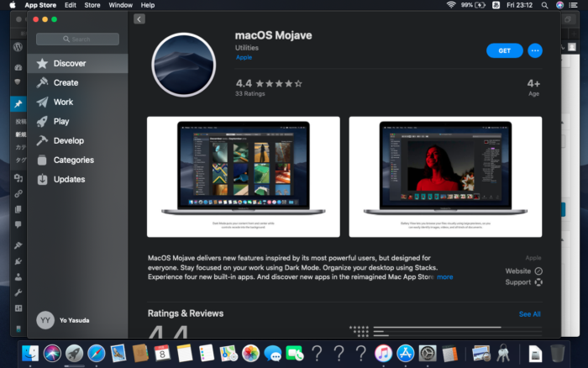Open the Apple developer link

tap(244, 58)
